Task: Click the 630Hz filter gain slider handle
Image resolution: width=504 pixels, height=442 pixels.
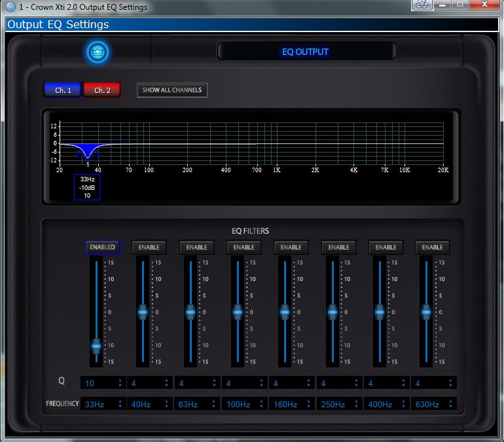Action: (x=426, y=313)
